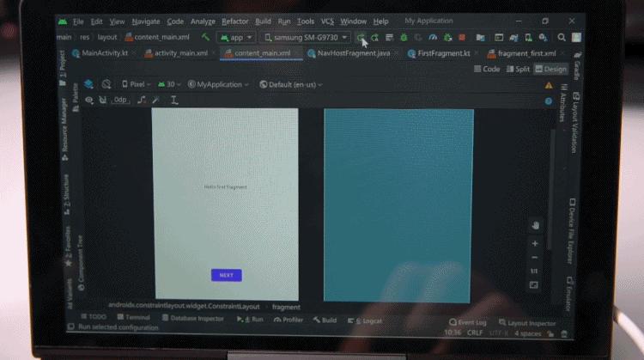Click the 0dp default margins field
This screenshot has height=360, width=644.
(x=120, y=100)
